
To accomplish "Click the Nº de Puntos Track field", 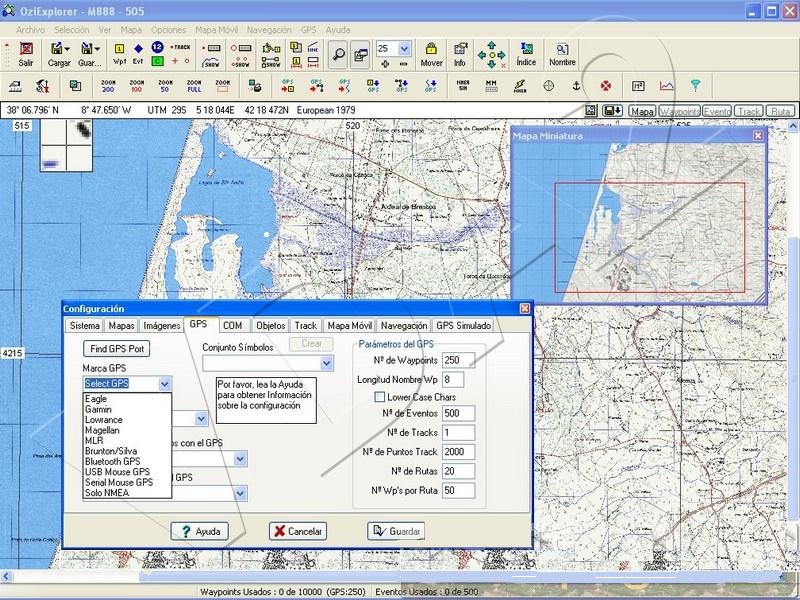I will click(x=459, y=452).
